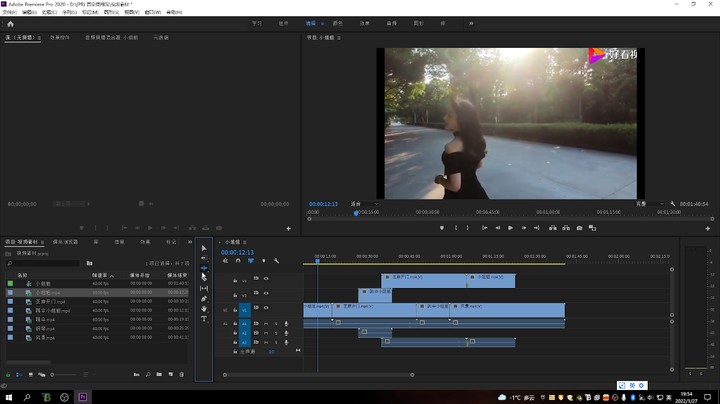Screen dimensions: 720x404
Task: Toggle the Snap magnet in the timeline
Action: [x=238, y=261]
